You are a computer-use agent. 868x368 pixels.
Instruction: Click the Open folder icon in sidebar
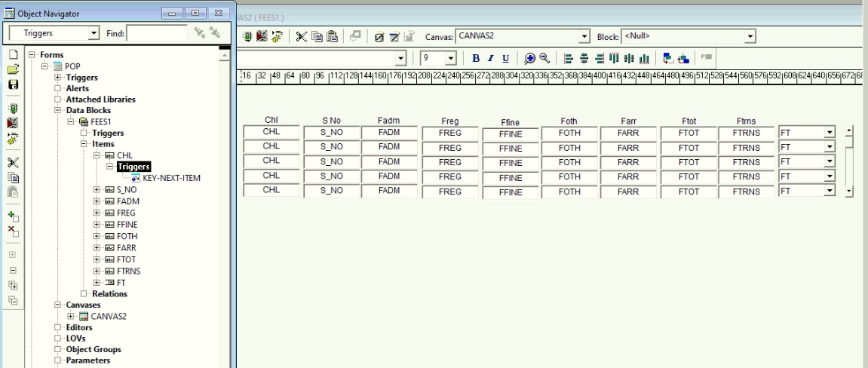click(13, 70)
